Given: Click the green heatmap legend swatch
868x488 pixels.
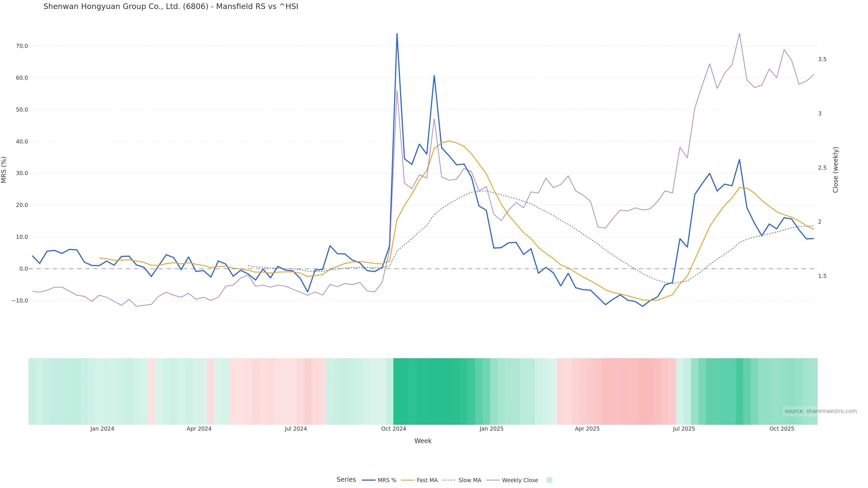Looking at the screenshot, I should (x=549, y=480).
